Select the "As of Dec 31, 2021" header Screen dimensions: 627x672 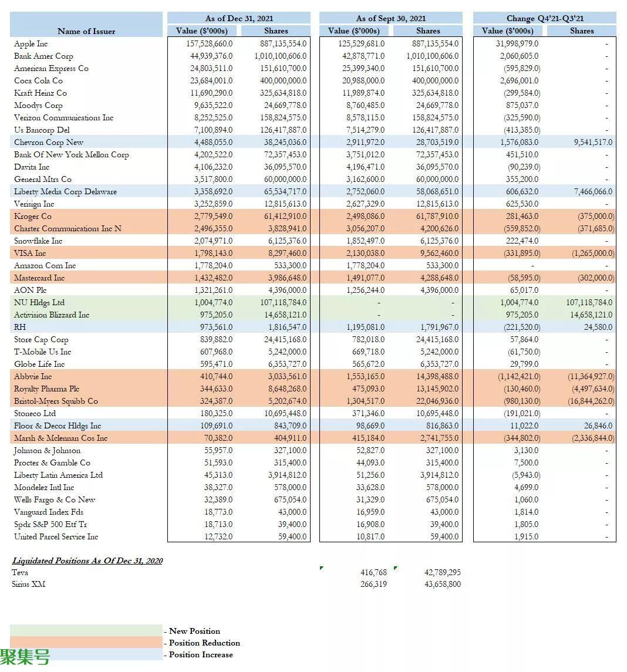(239, 18)
